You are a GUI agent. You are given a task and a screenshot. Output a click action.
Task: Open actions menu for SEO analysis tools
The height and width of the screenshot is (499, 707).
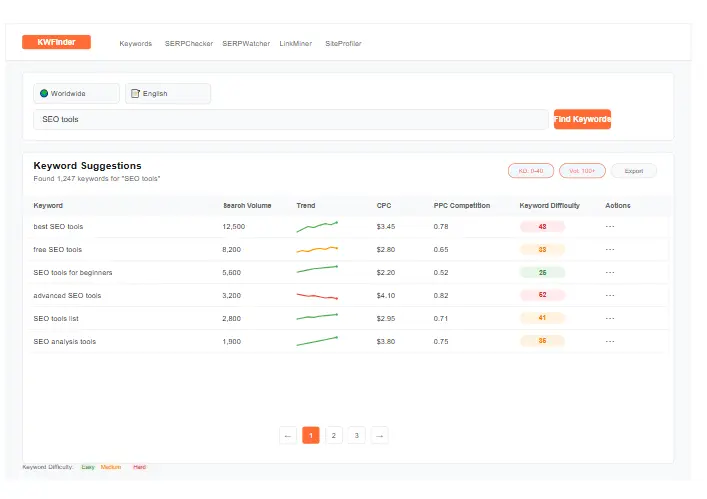click(x=610, y=341)
